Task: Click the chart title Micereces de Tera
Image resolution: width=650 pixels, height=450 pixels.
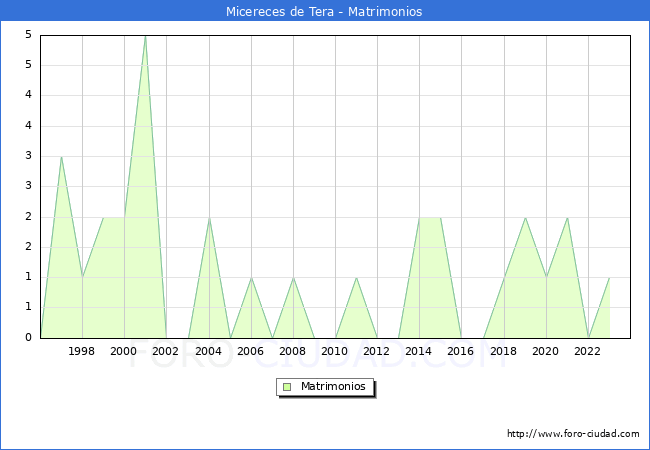Action: click(x=324, y=11)
